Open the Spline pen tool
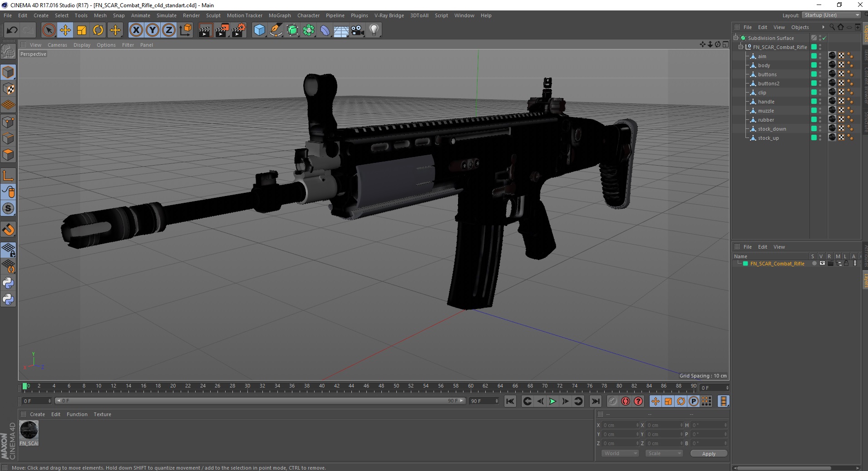Screen dimensions: 868x471 tap(276, 30)
